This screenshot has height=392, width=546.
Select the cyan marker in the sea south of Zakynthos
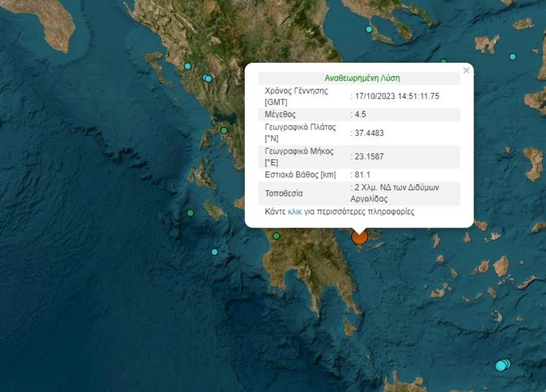pyautogui.click(x=214, y=252)
